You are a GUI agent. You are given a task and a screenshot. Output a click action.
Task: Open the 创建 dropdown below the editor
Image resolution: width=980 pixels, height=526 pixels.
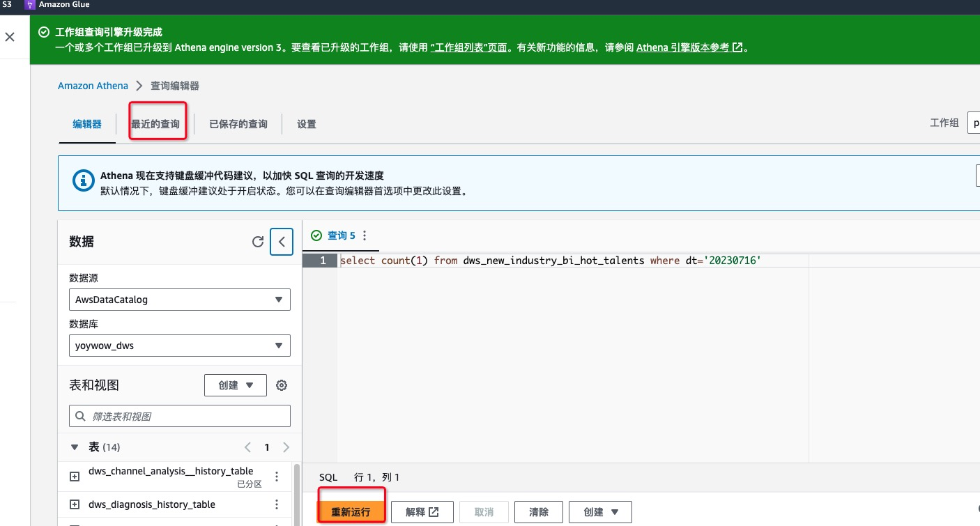click(x=600, y=512)
